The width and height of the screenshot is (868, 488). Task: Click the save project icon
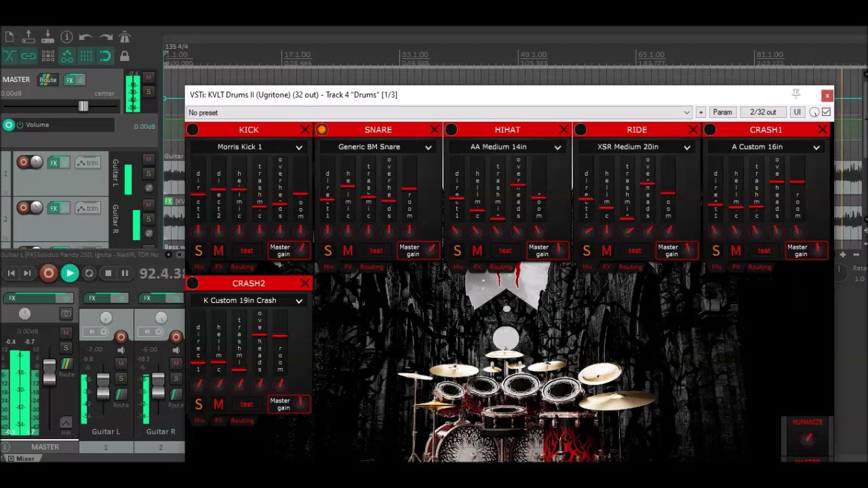coord(47,37)
